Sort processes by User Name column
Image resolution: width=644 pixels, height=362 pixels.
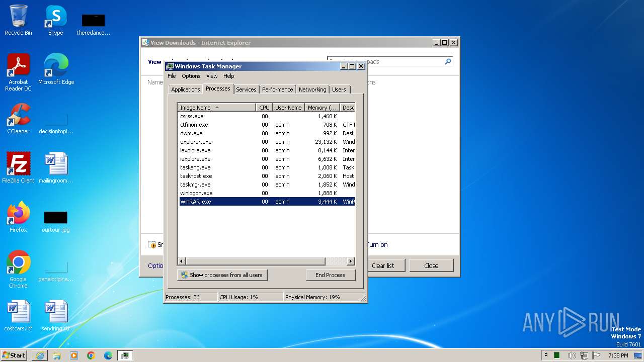tap(288, 107)
